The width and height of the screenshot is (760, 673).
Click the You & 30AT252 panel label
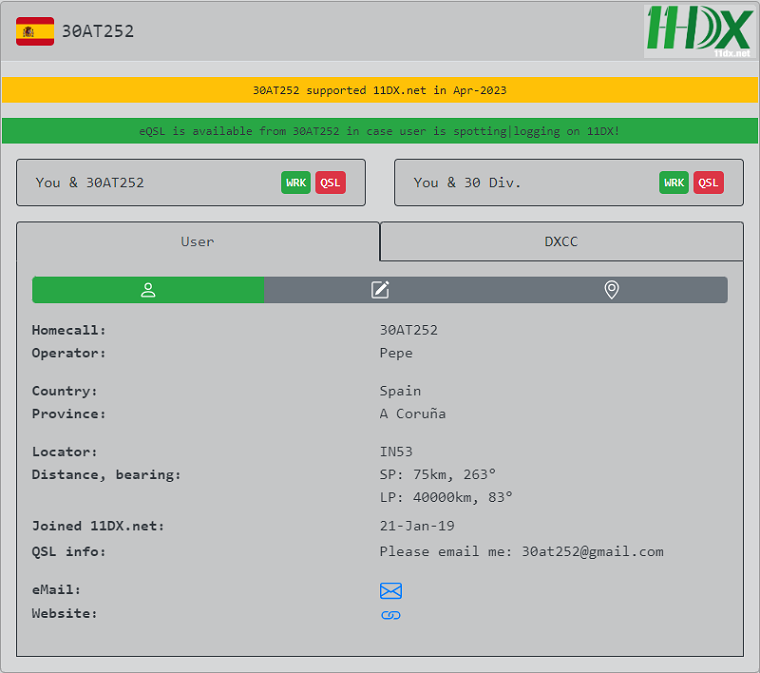90,182
